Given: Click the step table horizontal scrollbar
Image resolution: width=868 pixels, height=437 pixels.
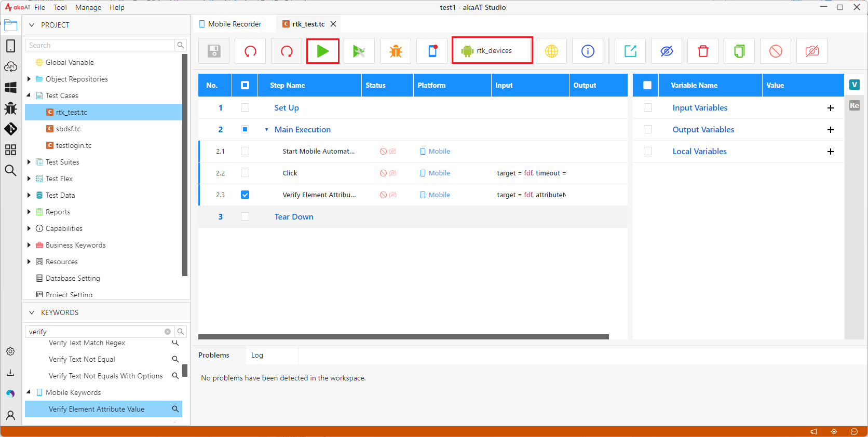Looking at the screenshot, I should click(x=403, y=337).
